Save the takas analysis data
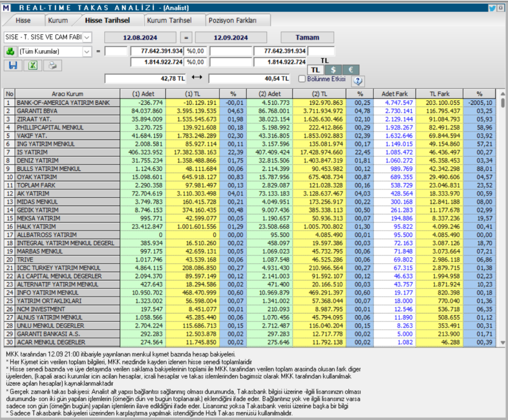This screenshot has height=420, width=508. click(13, 66)
